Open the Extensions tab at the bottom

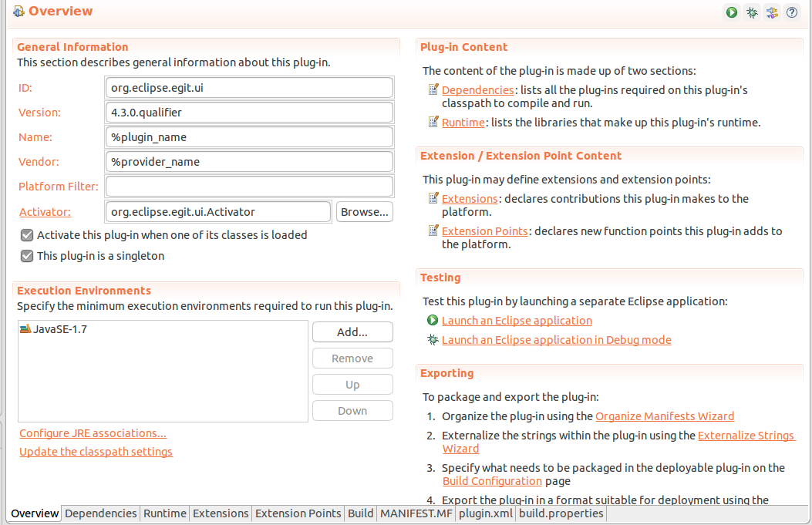[x=221, y=513]
